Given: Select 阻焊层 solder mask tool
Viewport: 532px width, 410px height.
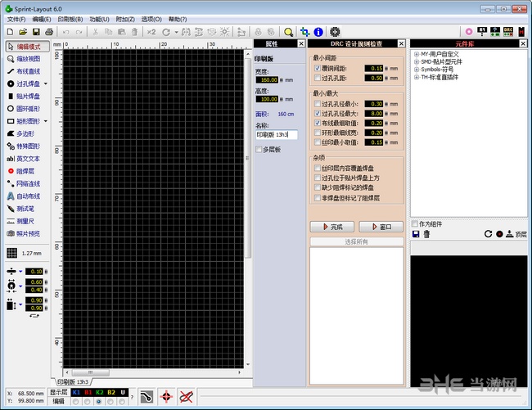Looking at the screenshot, I should point(21,171).
